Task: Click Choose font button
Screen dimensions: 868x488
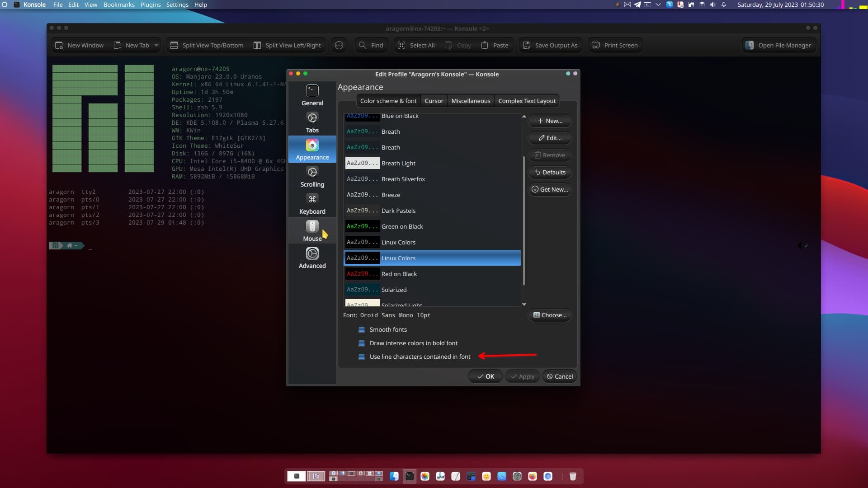Action: (x=550, y=315)
